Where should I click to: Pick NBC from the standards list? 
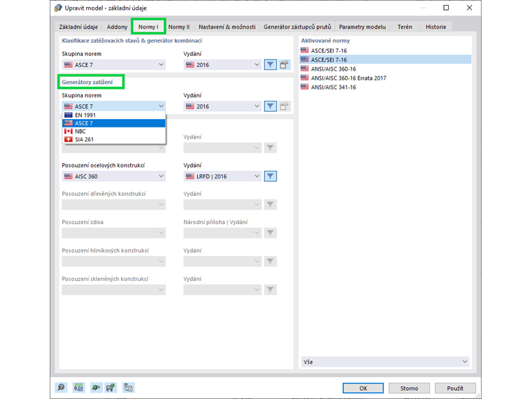coord(113,132)
